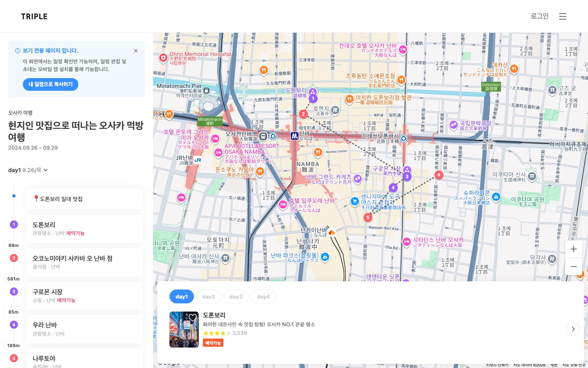Open the 도톤보리 photo thumbnail
Viewport: 588px width, 368px height.
[x=184, y=330]
